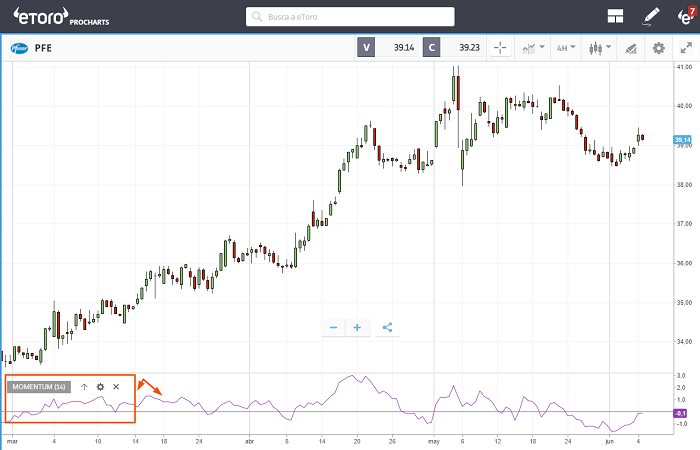Focus the 'Busca a eToro' search field

pyautogui.click(x=350, y=17)
